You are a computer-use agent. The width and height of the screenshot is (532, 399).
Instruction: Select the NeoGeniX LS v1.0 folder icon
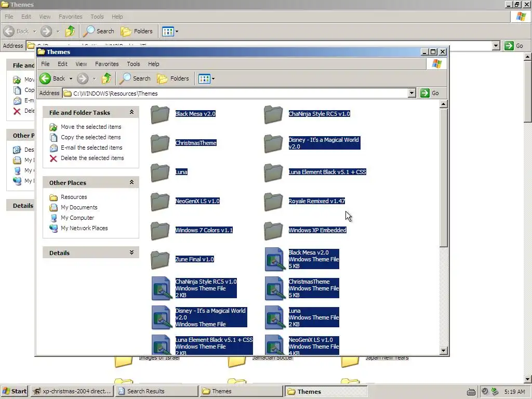click(160, 201)
